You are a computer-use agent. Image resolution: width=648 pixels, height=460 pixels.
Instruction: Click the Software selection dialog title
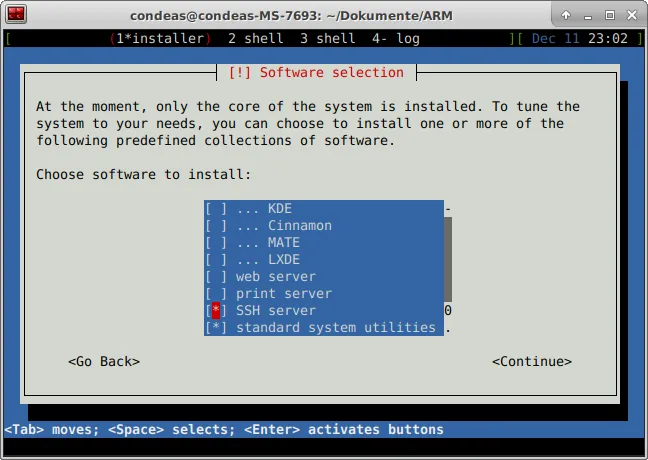tap(316, 72)
